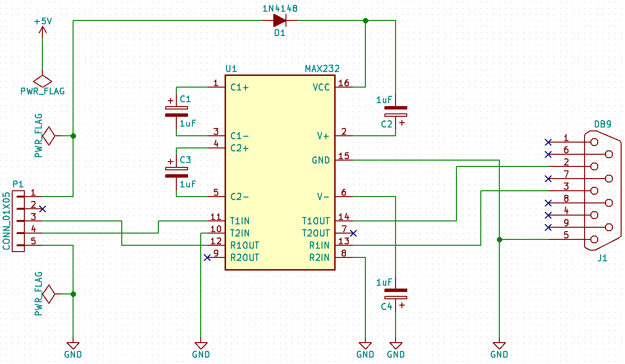Select the PWR_FLAG diamond under +5V
The image size is (625, 364).
(42, 80)
